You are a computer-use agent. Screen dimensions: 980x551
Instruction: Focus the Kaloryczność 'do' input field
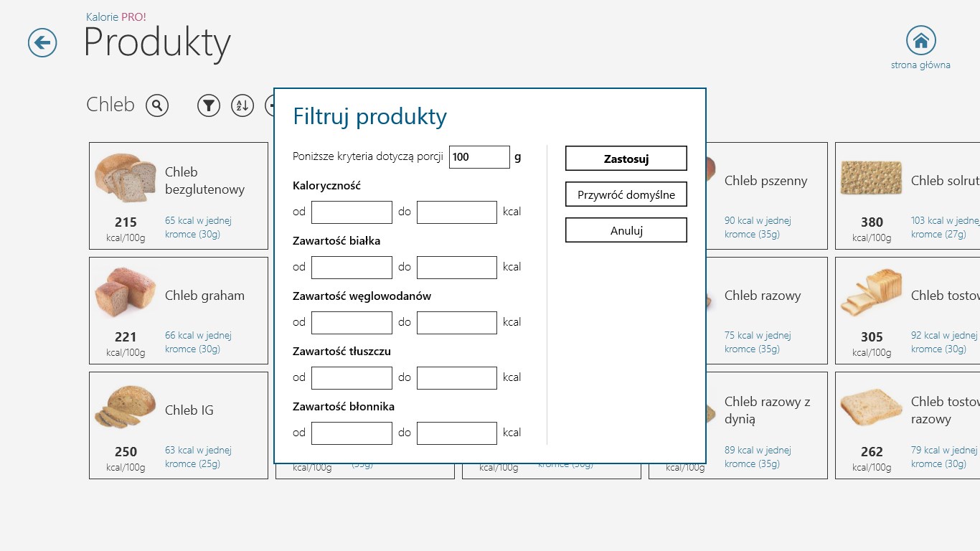456,212
